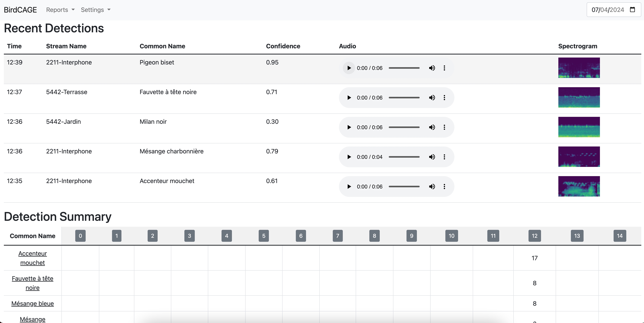Open the Mésange bleue species link
The height and width of the screenshot is (323, 644).
pyautogui.click(x=33, y=304)
